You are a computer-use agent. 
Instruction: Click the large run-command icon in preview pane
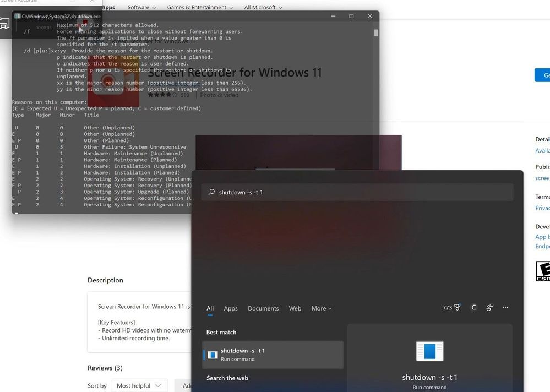pos(429,351)
